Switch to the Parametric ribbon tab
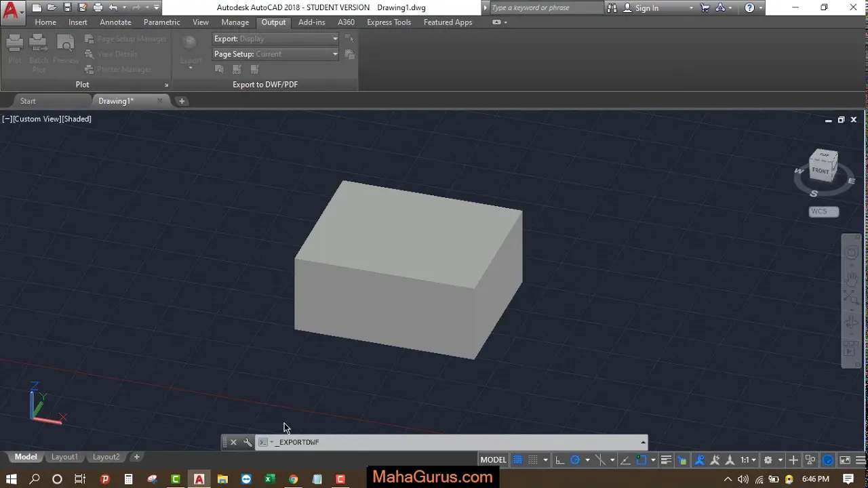868x488 pixels. pyautogui.click(x=161, y=22)
